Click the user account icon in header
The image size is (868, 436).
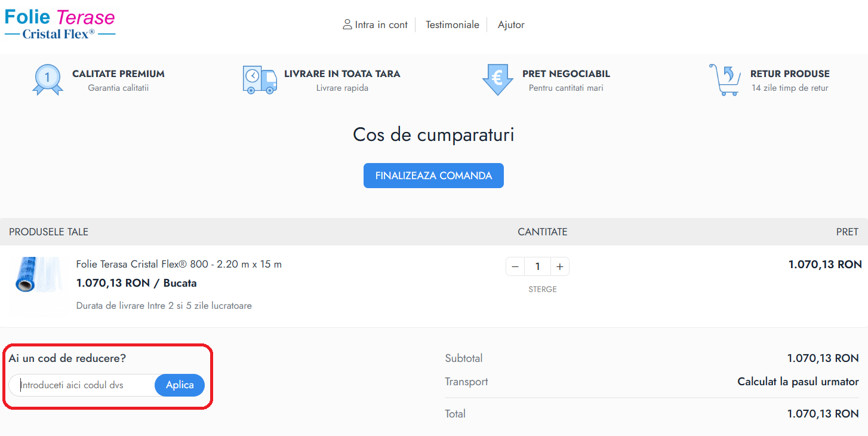[x=347, y=24]
